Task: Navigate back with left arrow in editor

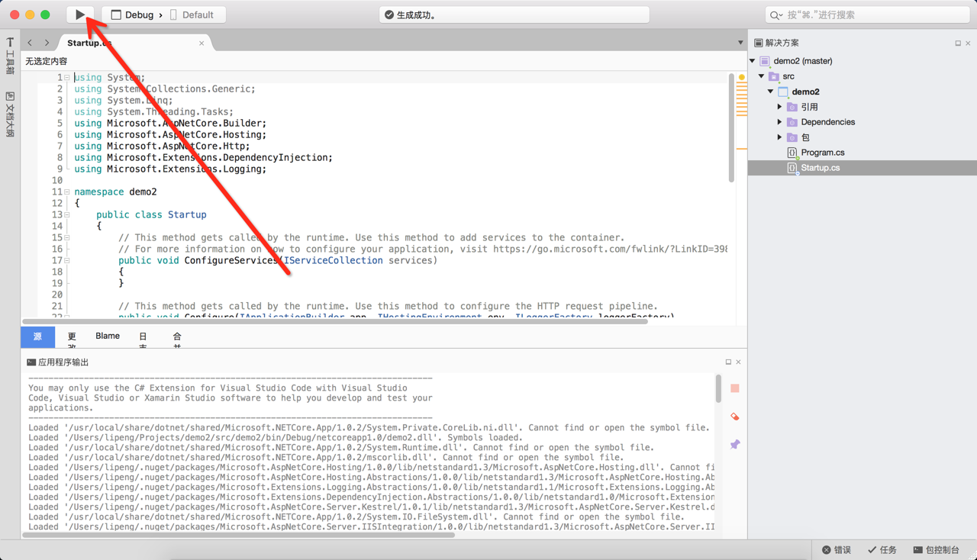Action: tap(30, 43)
